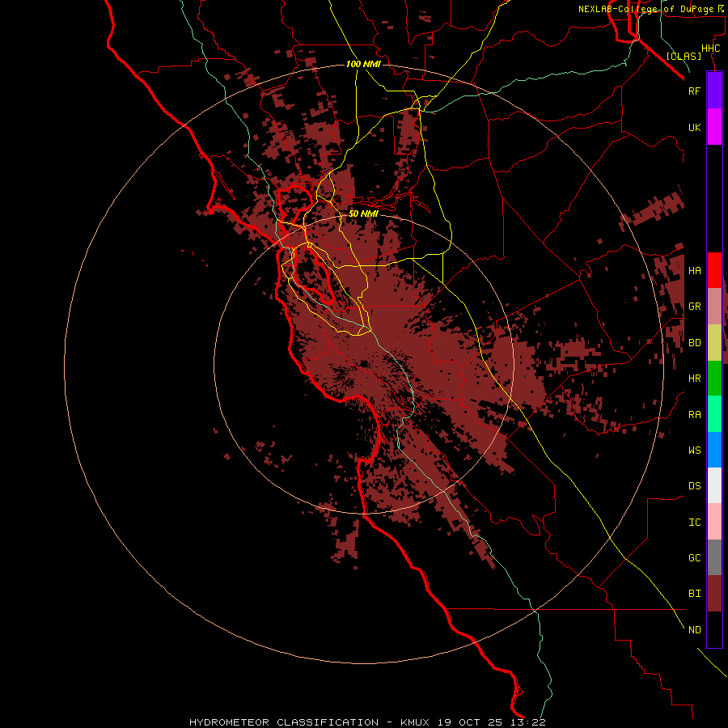Viewport: 728px width, 728px height.
Task: Click the 'NEXLAB-College of DuPage' credit text
Action: [x=645, y=9]
